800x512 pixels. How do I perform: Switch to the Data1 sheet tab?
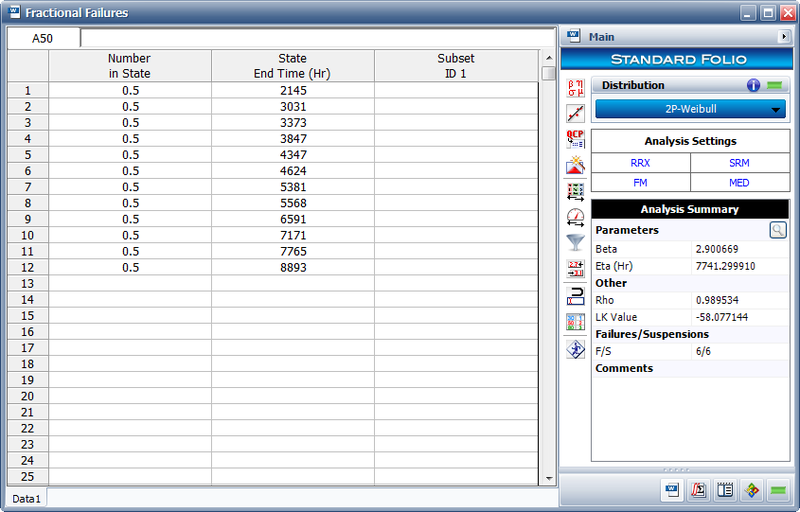pyautogui.click(x=25, y=498)
